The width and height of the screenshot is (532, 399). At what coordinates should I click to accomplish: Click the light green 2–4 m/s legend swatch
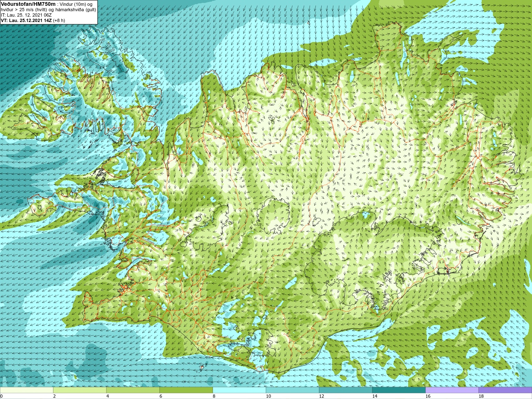point(80,390)
